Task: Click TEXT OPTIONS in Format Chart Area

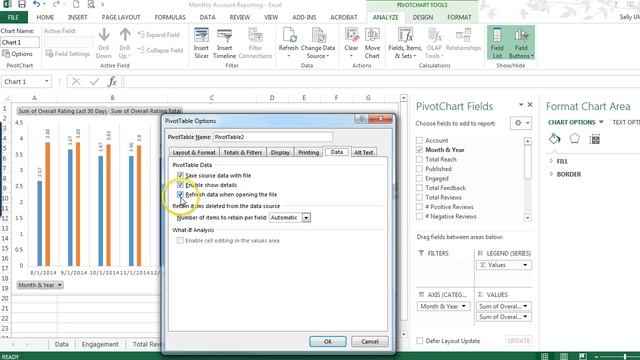Action: pyautogui.click(x=626, y=122)
